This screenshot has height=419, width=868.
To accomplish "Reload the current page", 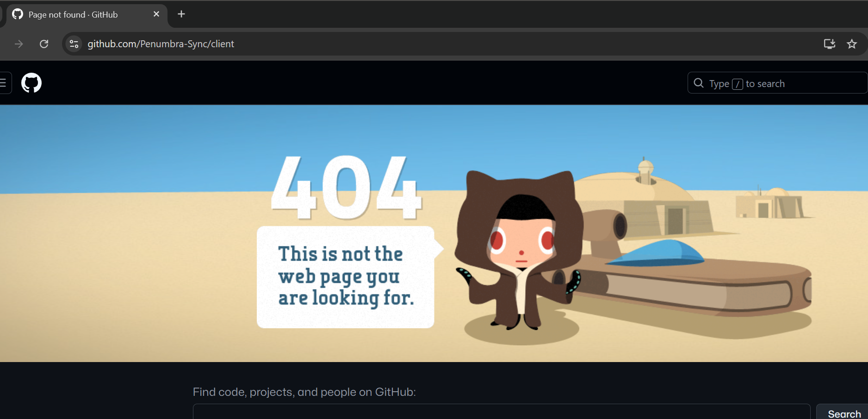I will [44, 44].
